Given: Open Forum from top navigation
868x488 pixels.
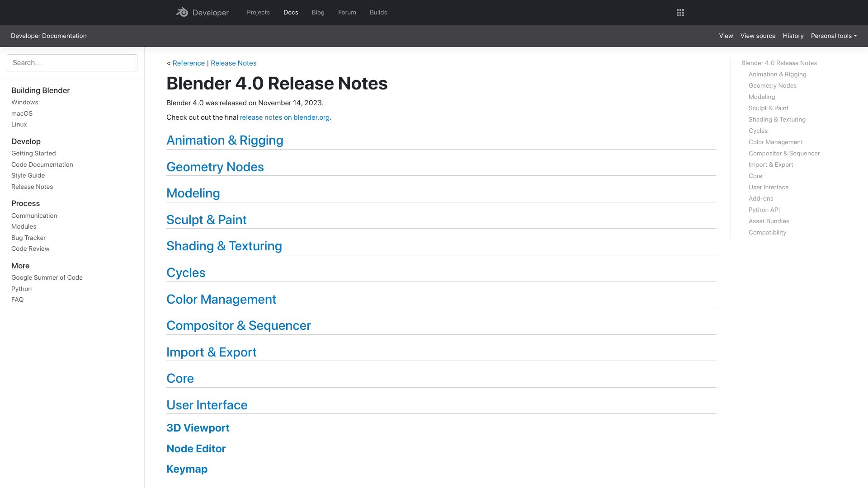Looking at the screenshot, I should point(347,13).
